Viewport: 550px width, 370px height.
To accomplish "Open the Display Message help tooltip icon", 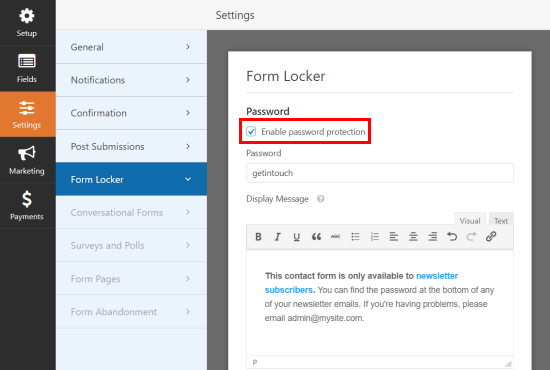I will tap(321, 199).
